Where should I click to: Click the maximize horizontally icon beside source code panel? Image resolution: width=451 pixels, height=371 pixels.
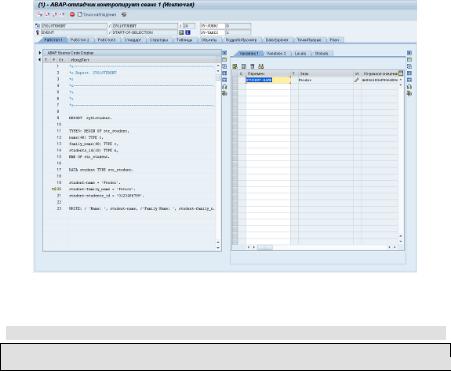click(x=224, y=80)
